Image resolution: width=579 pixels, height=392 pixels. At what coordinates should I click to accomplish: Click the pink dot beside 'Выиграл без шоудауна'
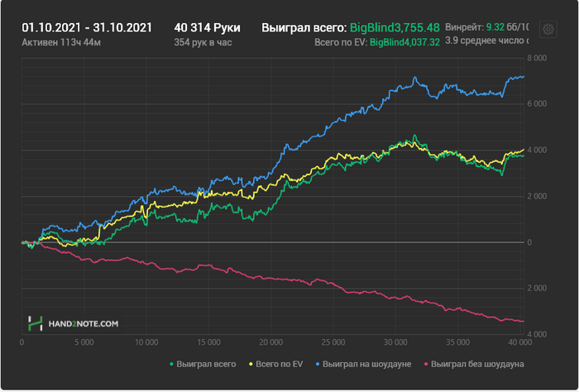(x=426, y=365)
